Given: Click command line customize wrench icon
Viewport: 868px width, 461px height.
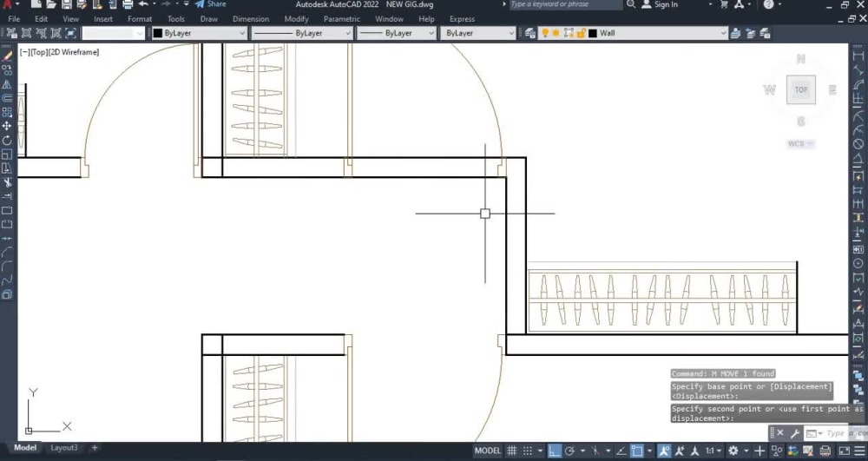Looking at the screenshot, I should click(794, 433).
